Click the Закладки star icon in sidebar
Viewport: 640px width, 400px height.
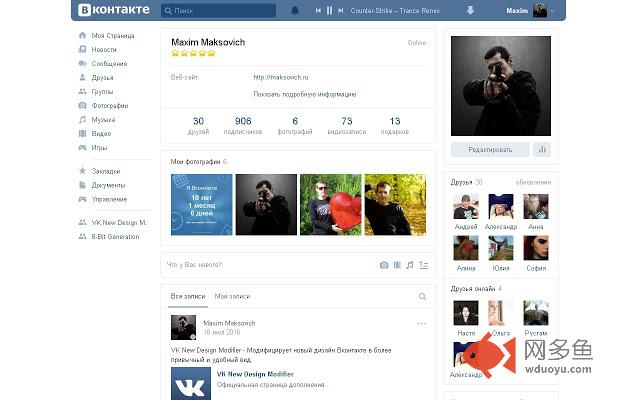pyautogui.click(x=82, y=171)
